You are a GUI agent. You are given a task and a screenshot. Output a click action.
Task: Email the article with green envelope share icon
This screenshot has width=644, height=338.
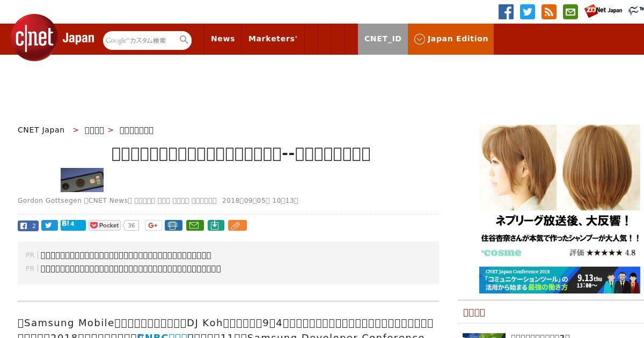point(195,225)
